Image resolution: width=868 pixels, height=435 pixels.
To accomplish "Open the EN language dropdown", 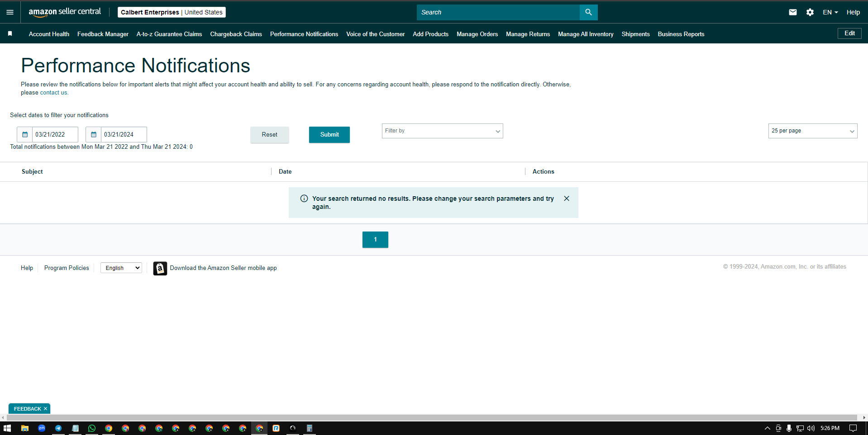I will [x=830, y=12].
